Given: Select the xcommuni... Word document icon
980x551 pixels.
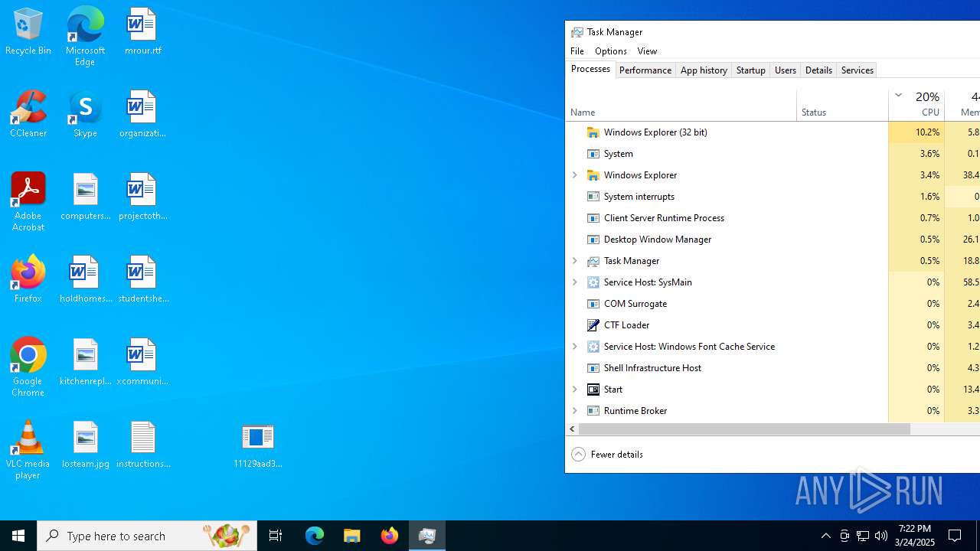Looking at the screenshot, I should (x=142, y=362).
